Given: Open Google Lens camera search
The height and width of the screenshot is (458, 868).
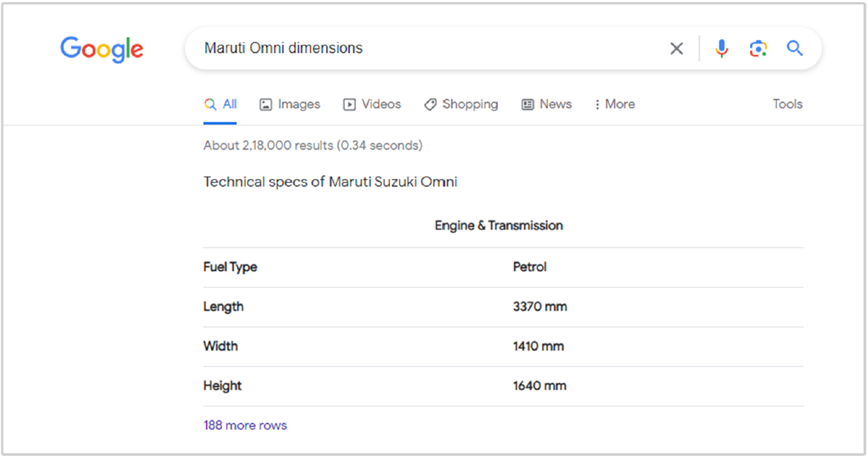Looking at the screenshot, I should pos(758,48).
